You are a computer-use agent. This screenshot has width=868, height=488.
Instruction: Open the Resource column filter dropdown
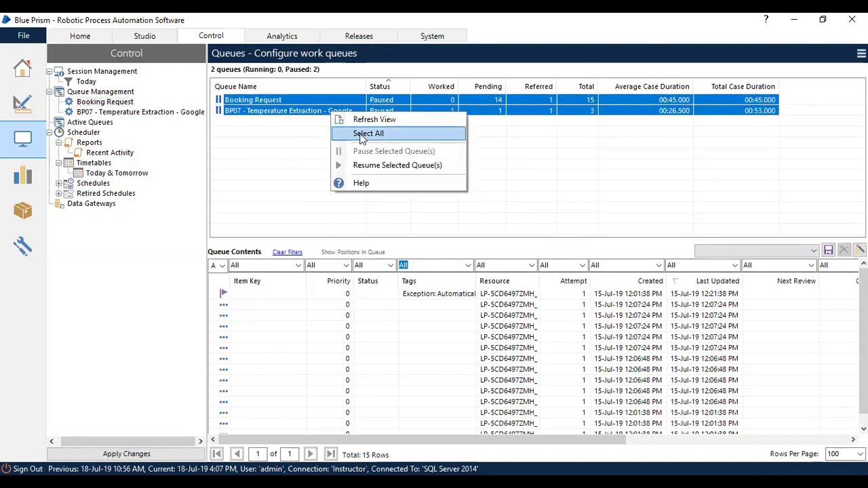coord(532,265)
